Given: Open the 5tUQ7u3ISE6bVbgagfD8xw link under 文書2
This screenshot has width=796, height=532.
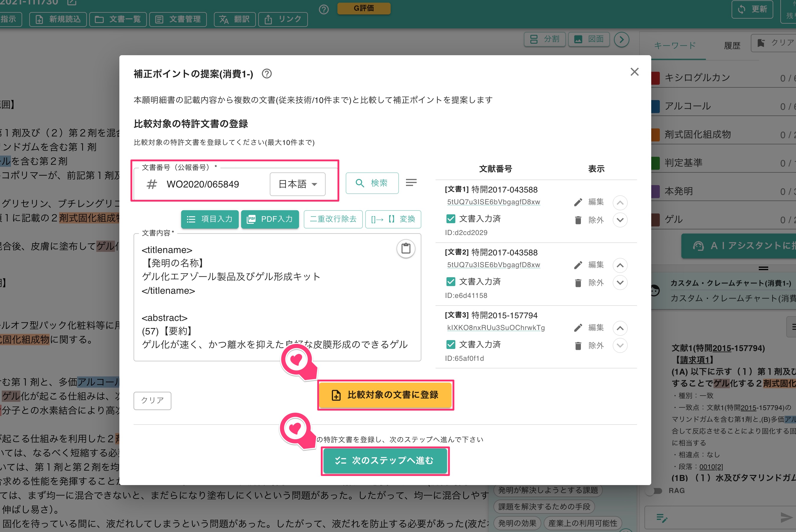Looking at the screenshot, I should coord(493,265).
